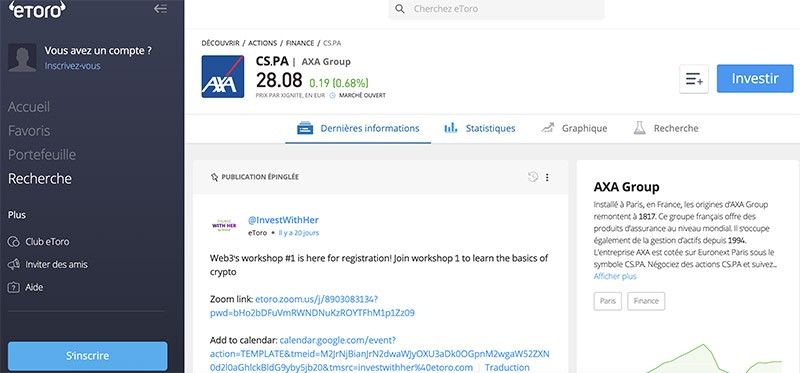Image resolution: width=800 pixels, height=373 pixels.
Task: Open Portefeuille in the sidebar
Action: point(42,155)
